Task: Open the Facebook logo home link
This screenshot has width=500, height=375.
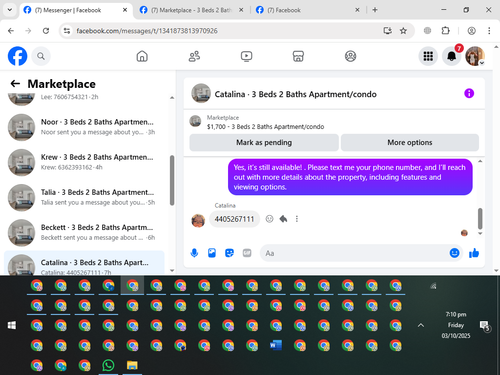Action: pyautogui.click(x=17, y=56)
